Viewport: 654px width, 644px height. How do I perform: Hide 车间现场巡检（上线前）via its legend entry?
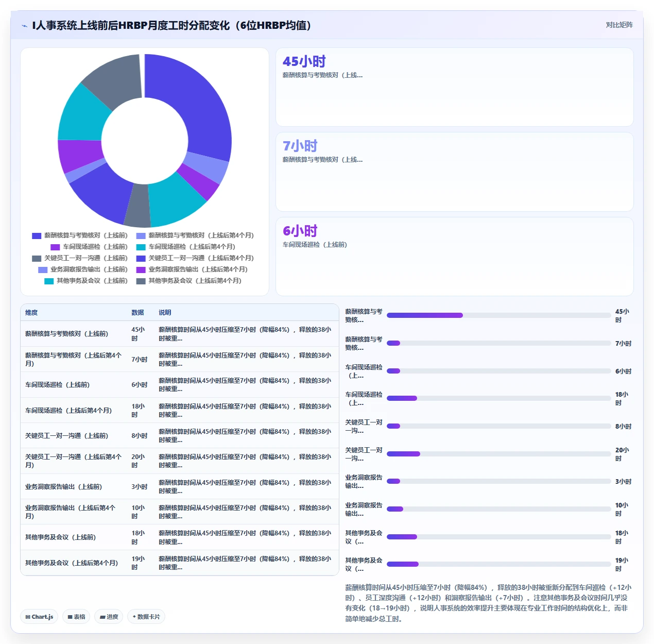(x=89, y=247)
